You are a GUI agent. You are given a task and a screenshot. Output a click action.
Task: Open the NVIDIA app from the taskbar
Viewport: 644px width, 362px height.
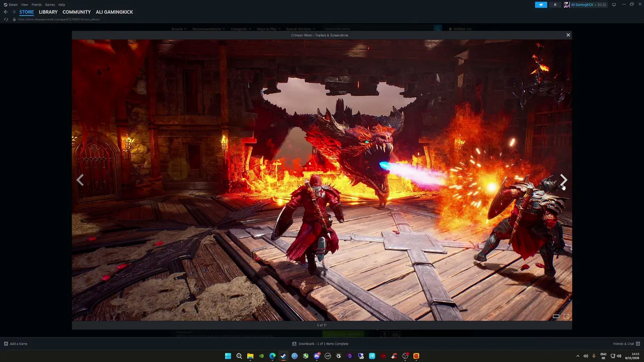(x=261, y=356)
